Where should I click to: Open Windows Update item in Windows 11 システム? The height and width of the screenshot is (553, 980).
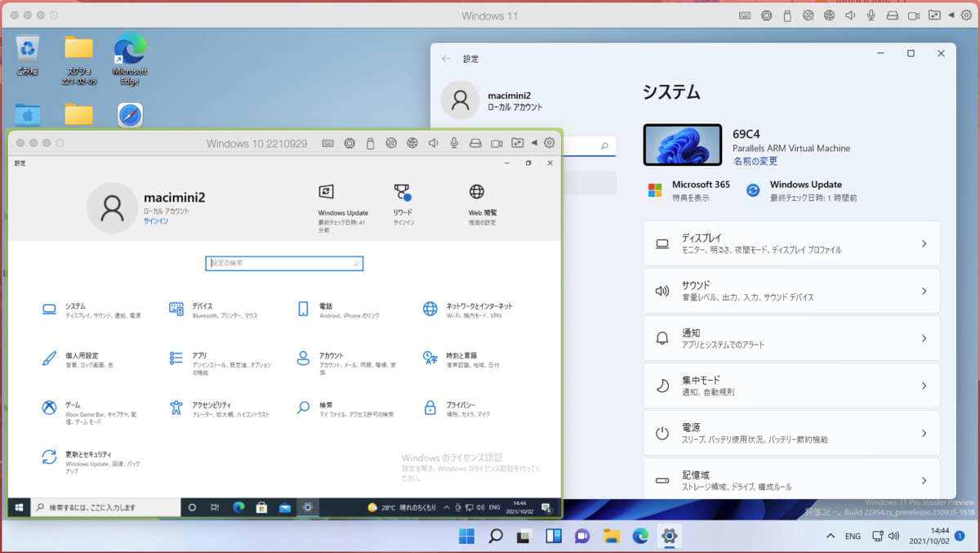[x=802, y=190]
